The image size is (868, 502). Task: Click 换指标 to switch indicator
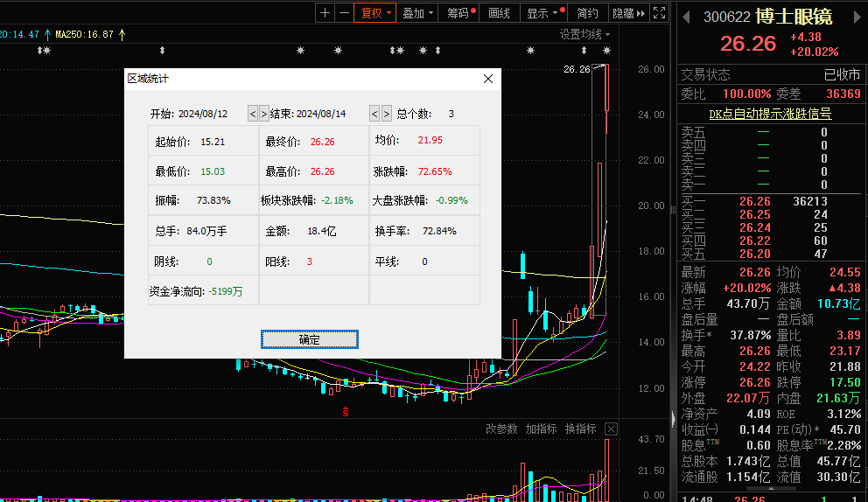pyautogui.click(x=580, y=429)
